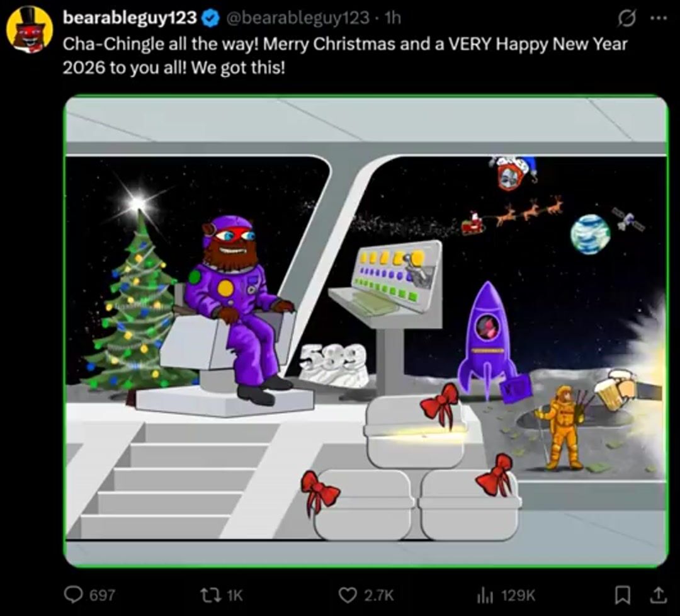Click the Grok slashed-circle icon
Screen dimensions: 680x616
point(627,19)
